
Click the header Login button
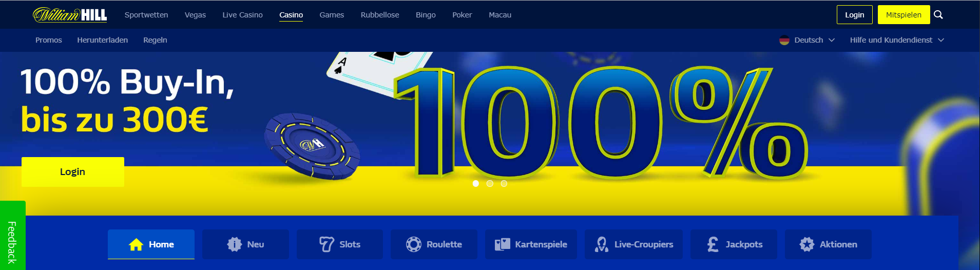click(855, 15)
